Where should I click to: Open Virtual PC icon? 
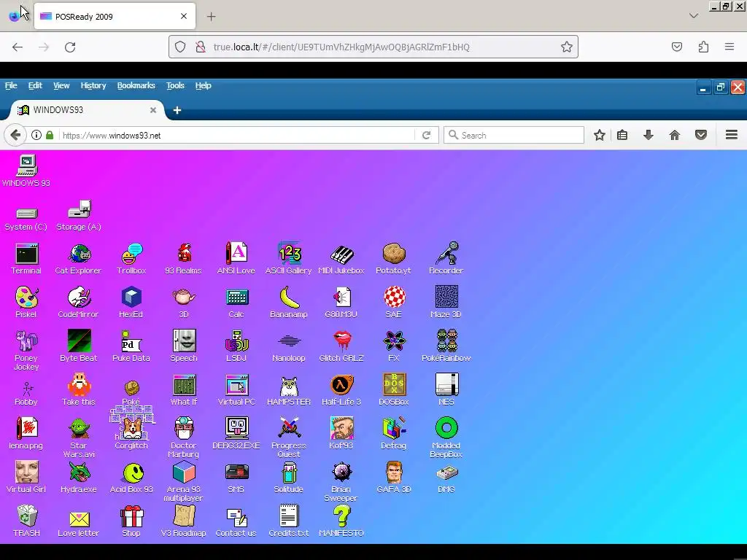coord(236,390)
